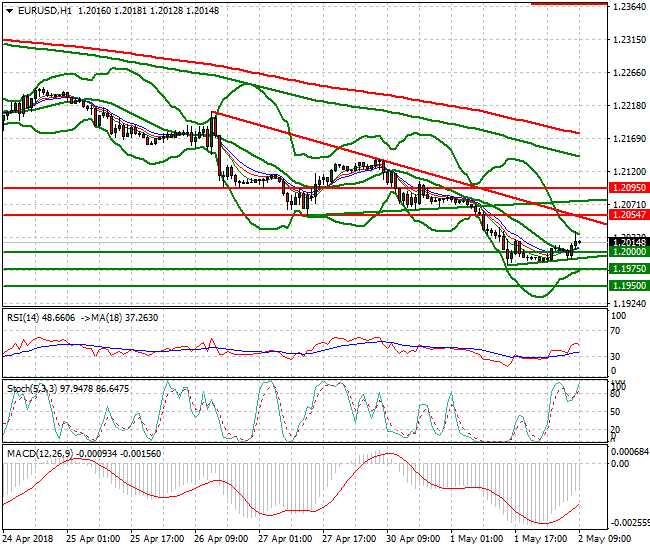Select the 1.19750 green support price tag
650x550 pixels.
(628, 269)
